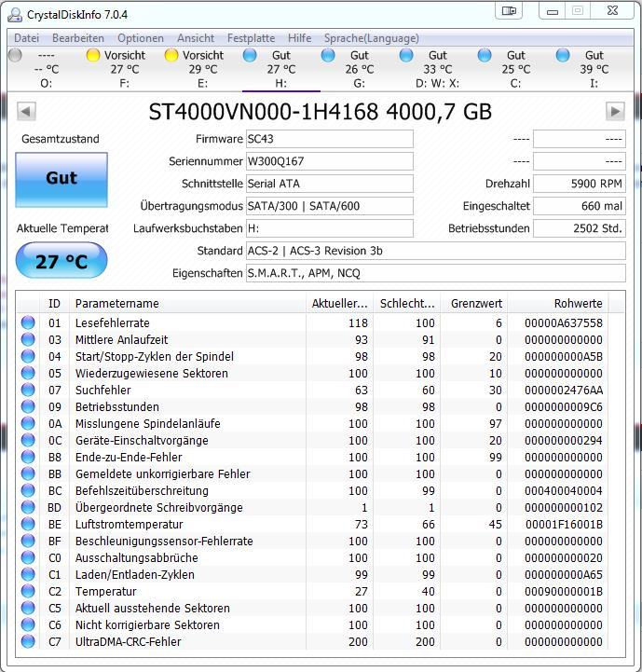The height and width of the screenshot is (672, 642).
Task: Click the Eigenschaften field S.M.A.R.T., APM, NCQ
Action: [x=436, y=273]
